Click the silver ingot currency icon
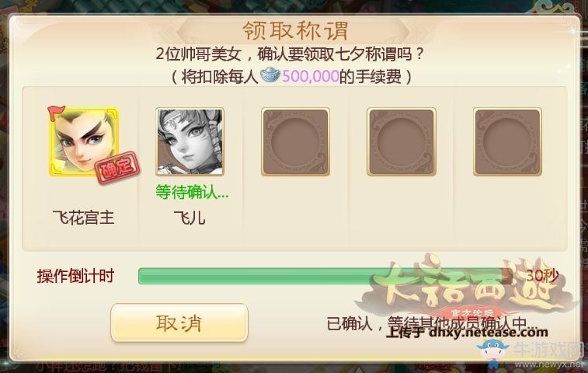The width and height of the screenshot is (588, 373). [x=270, y=76]
